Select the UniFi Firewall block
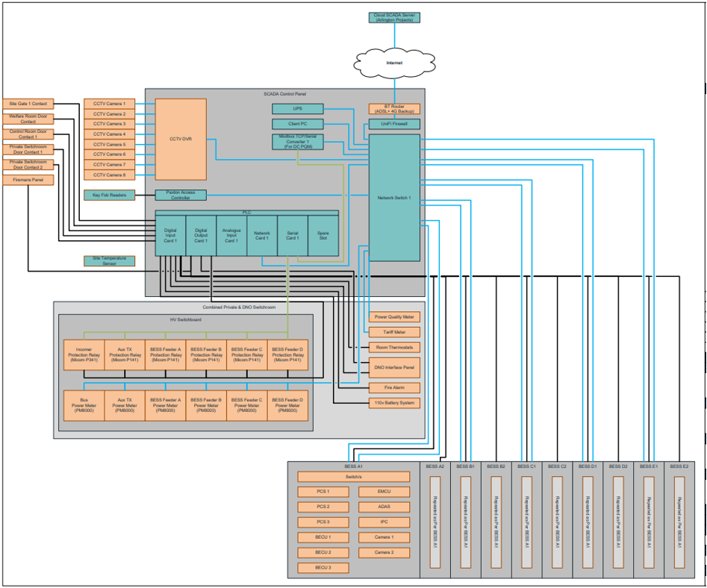 (x=393, y=124)
